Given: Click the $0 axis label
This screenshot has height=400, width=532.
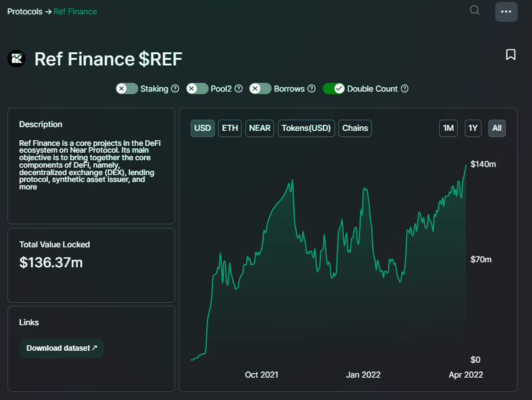Looking at the screenshot, I should tap(475, 360).
